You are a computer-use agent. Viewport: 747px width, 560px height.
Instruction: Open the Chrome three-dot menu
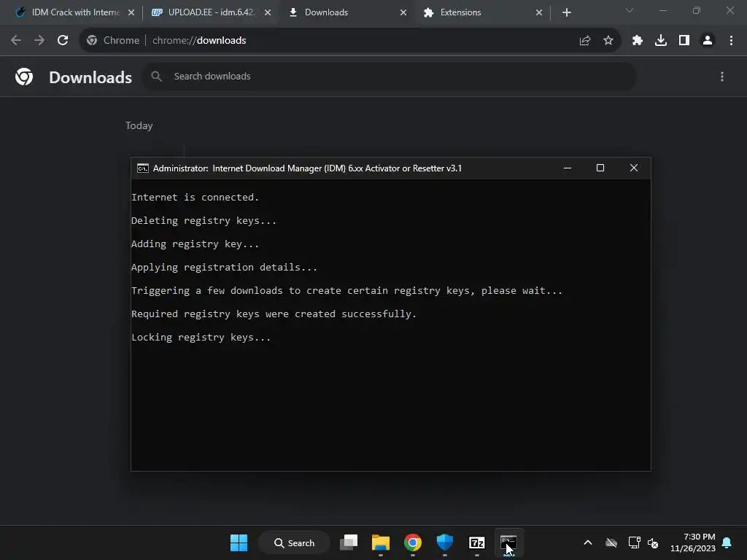coord(731,41)
